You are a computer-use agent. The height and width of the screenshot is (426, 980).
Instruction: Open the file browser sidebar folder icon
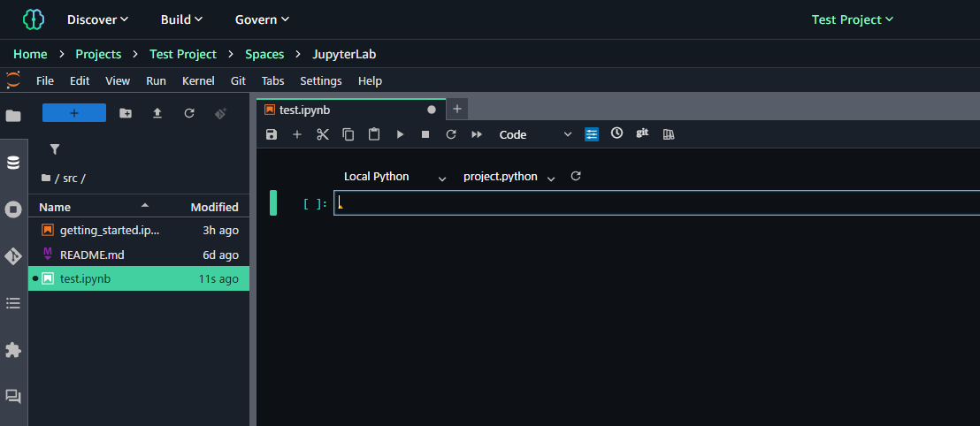[13, 116]
